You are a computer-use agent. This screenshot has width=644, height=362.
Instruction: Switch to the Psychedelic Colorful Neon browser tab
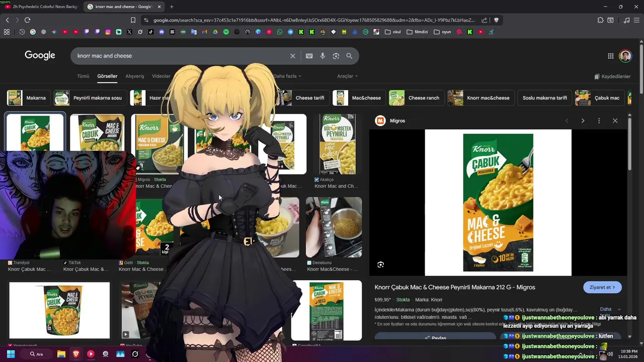(x=41, y=7)
